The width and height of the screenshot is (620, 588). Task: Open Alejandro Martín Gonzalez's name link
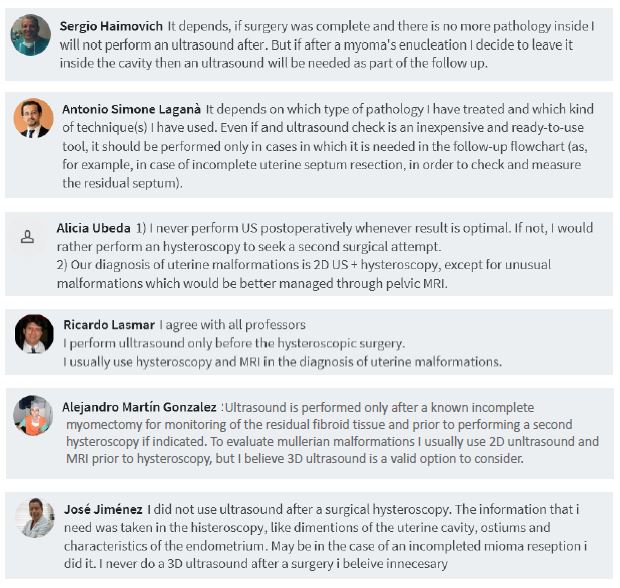click(x=139, y=407)
